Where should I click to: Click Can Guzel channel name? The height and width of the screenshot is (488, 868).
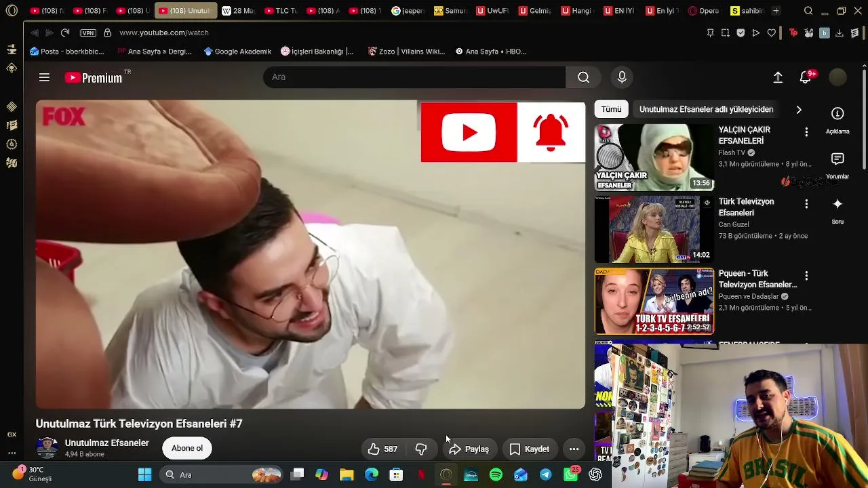(734, 224)
